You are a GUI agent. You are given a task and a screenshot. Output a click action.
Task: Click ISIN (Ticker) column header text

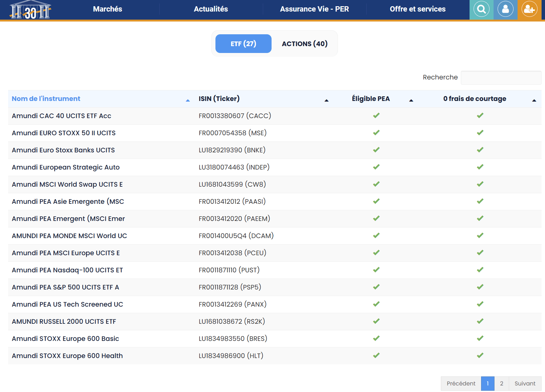(219, 99)
